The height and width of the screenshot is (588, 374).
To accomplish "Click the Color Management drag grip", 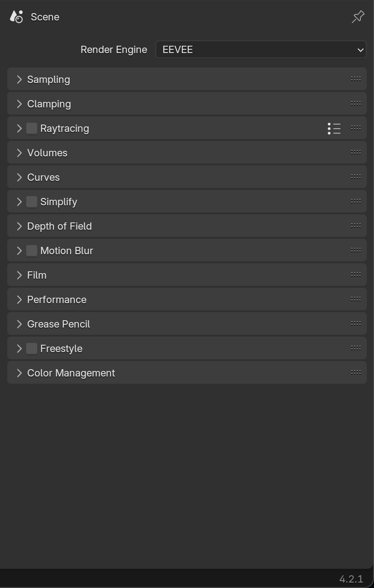I will coord(356,373).
